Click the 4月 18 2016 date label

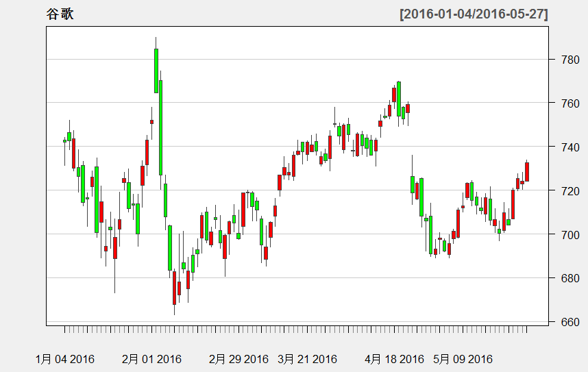click(x=394, y=359)
